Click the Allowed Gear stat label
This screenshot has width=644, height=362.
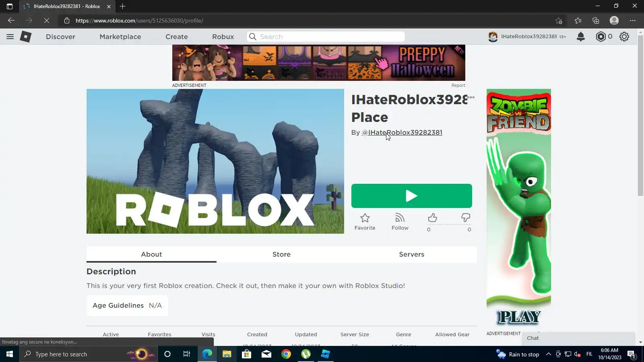[x=452, y=334]
